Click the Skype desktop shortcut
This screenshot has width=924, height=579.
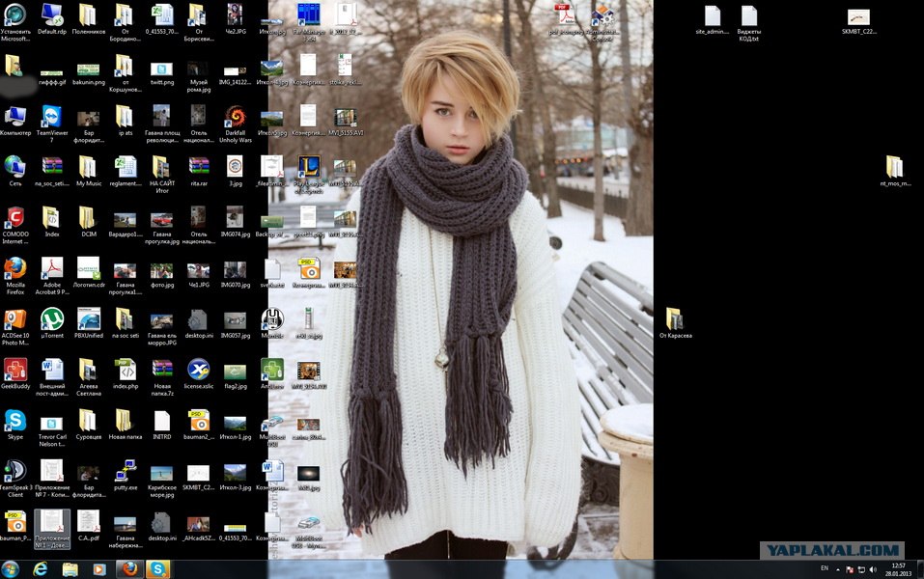tap(15, 421)
